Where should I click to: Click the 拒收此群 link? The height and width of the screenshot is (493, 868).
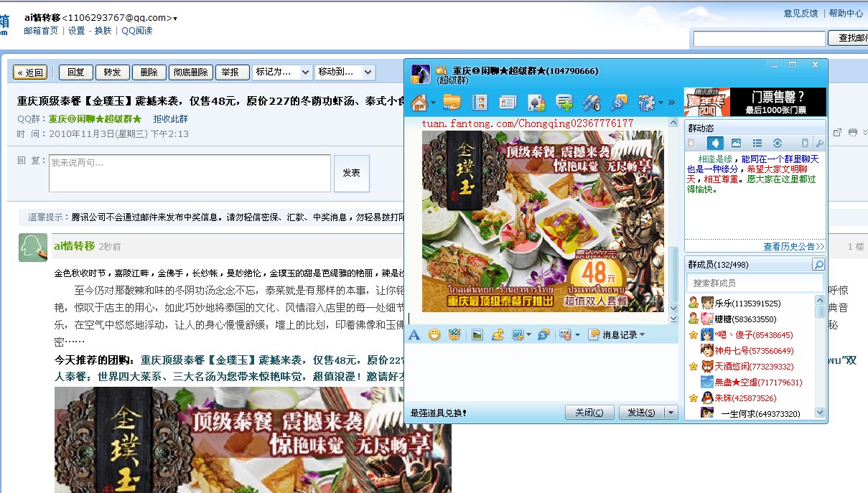click(170, 119)
